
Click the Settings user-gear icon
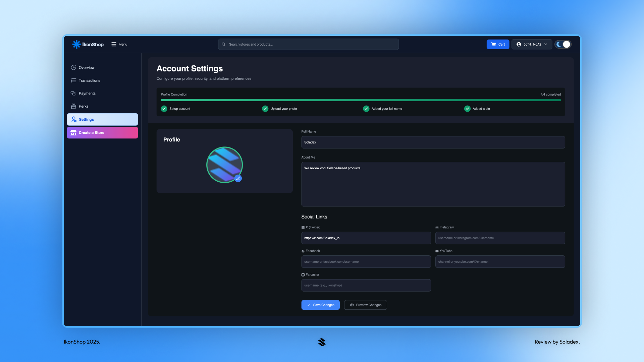(74, 119)
